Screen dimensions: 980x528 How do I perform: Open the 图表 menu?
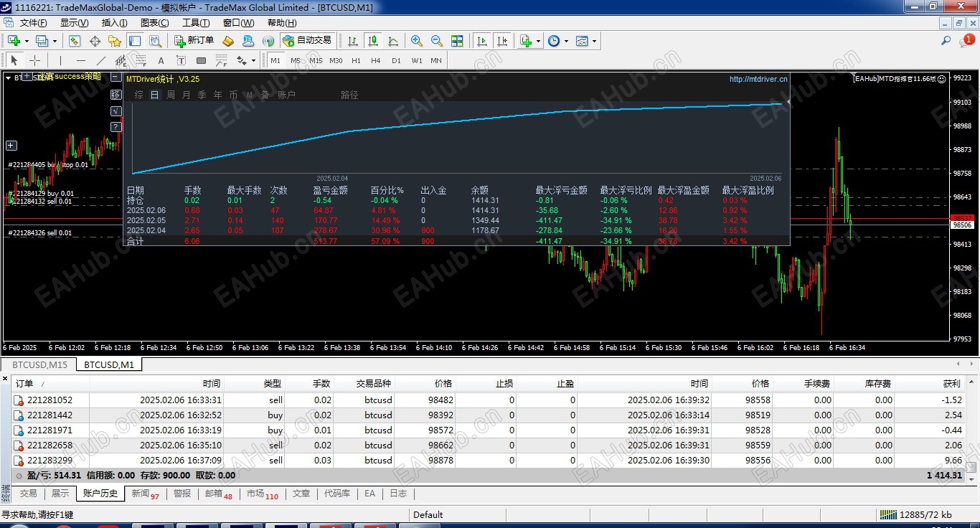pos(154,23)
